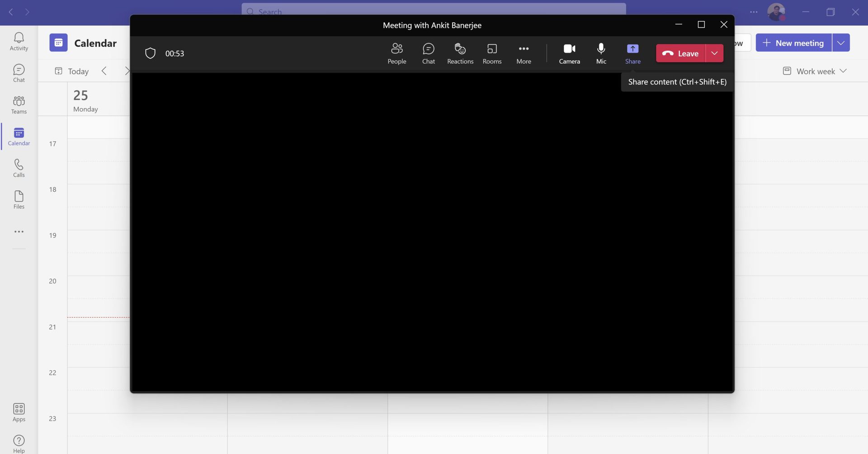The height and width of the screenshot is (454, 868).
Task: Go to previous week in calendar
Action: [x=104, y=71]
